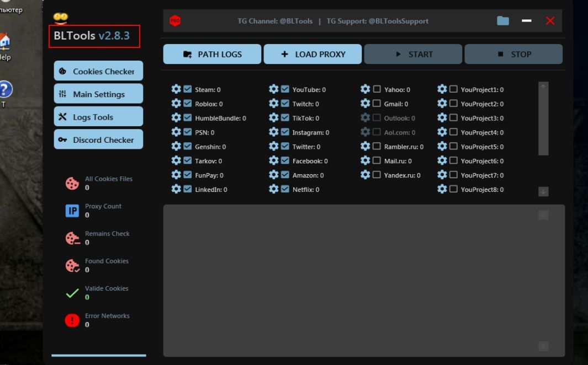Click the gear icon for Roblox

[176, 104]
